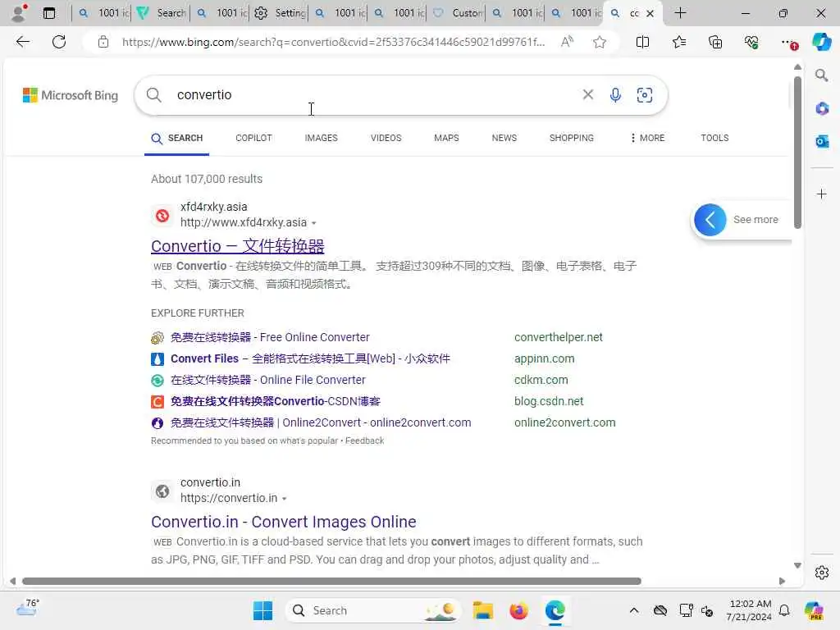Screen dimensions: 840x630
Task: Start voice search with microphone icon
Action: coord(615,95)
